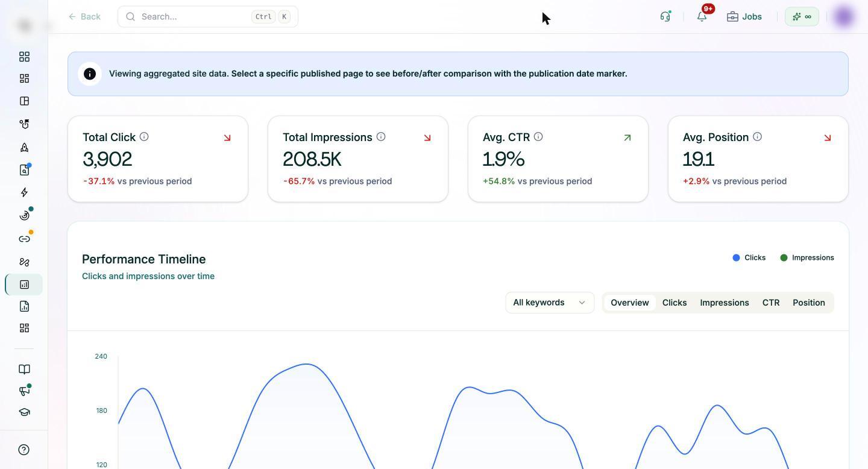Click the notification bell icon
Image resolution: width=868 pixels, height=469 pixels.
point(702,16)
